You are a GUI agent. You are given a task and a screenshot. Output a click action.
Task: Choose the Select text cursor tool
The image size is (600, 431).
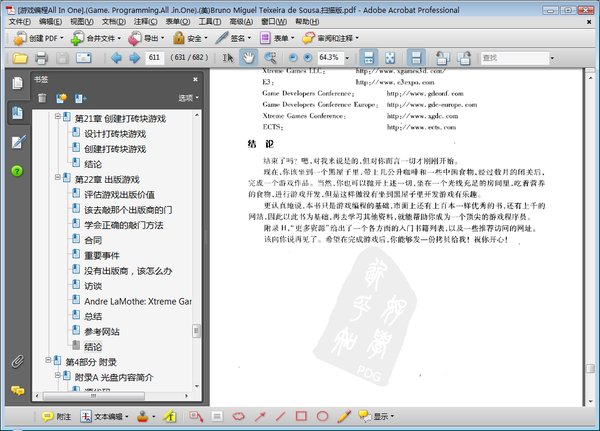pyautogui.click(x=228, y=58)
